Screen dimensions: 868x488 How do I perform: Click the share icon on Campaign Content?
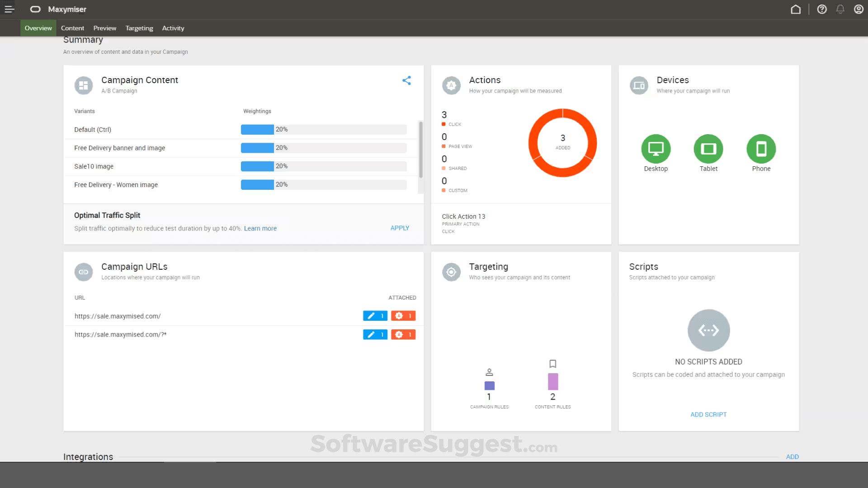(406, 80)
